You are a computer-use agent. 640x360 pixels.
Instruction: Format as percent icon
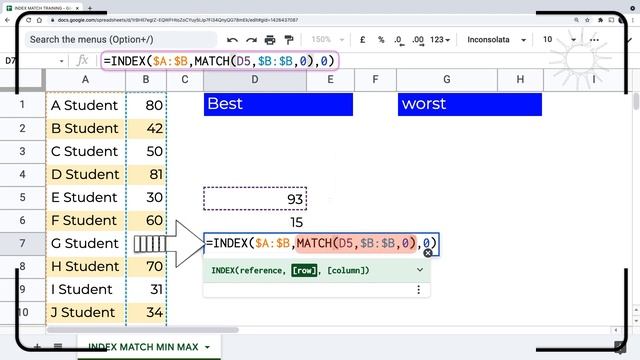[x=381, y=40]
